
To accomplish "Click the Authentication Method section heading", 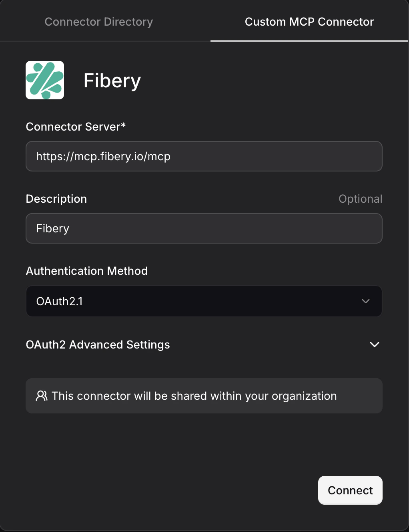I will (87, 271).
